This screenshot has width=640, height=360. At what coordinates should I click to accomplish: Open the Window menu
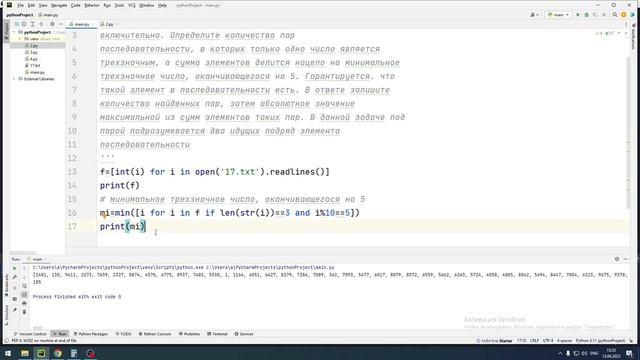(147, 5)
